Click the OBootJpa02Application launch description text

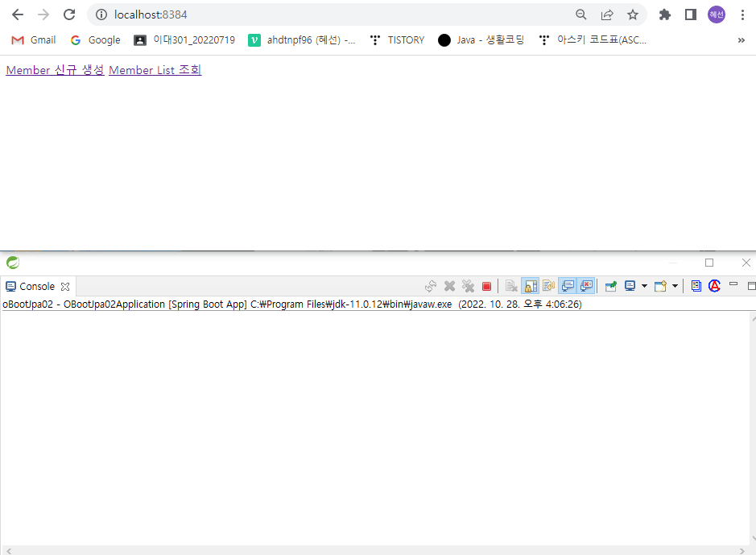pos(292,304)
